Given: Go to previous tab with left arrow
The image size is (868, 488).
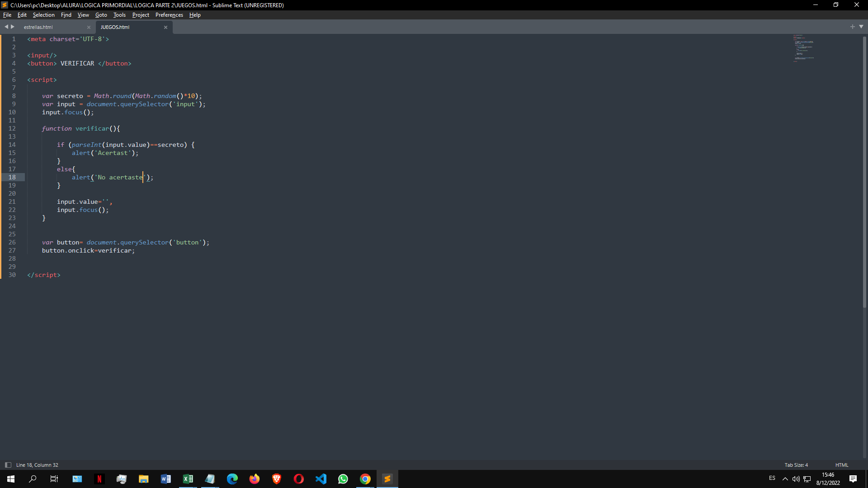Looking at the screenshot, I should [x=6, y=27].
